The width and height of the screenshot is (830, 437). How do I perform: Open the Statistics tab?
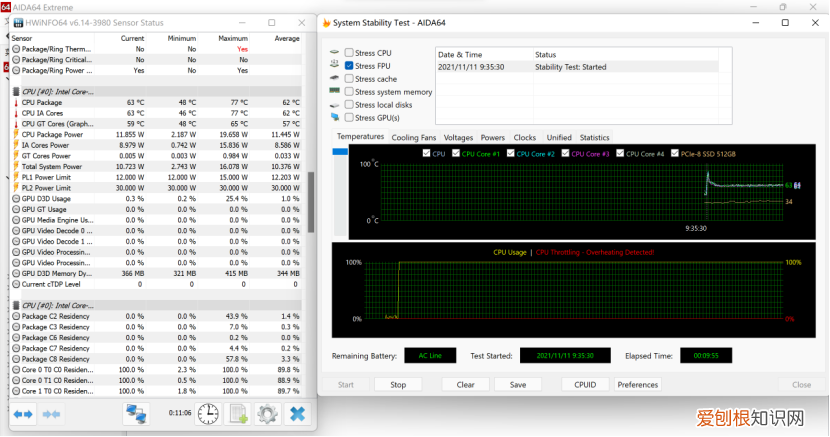click(x=594, y=137)
